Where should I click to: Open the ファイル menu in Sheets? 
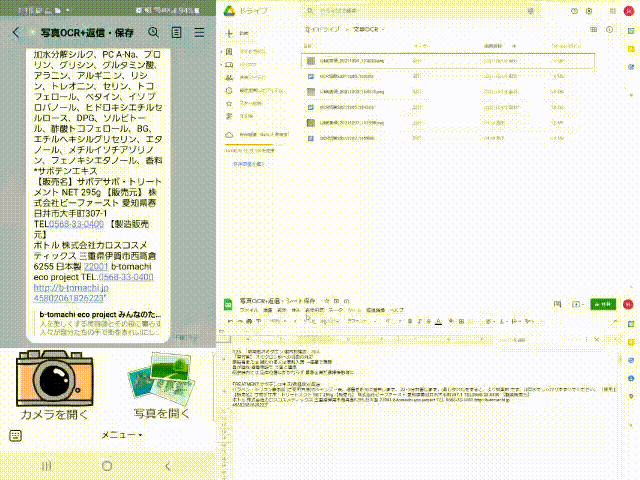[249, 310]
